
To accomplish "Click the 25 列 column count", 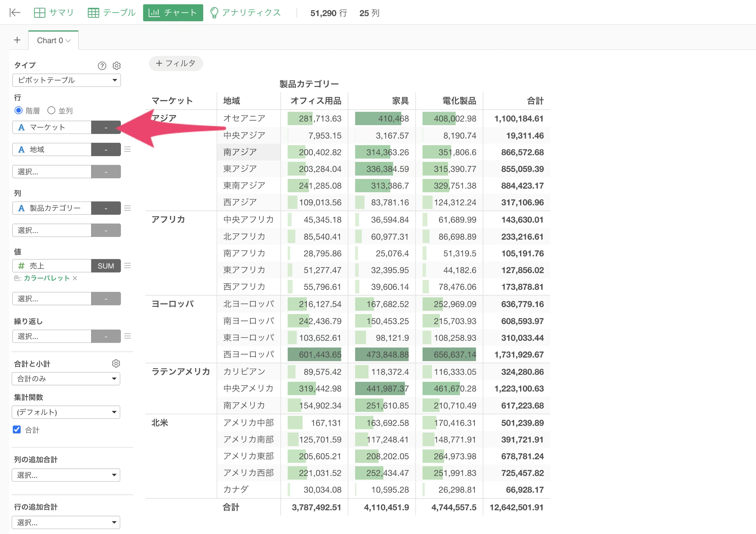I will tap(369, 13).
